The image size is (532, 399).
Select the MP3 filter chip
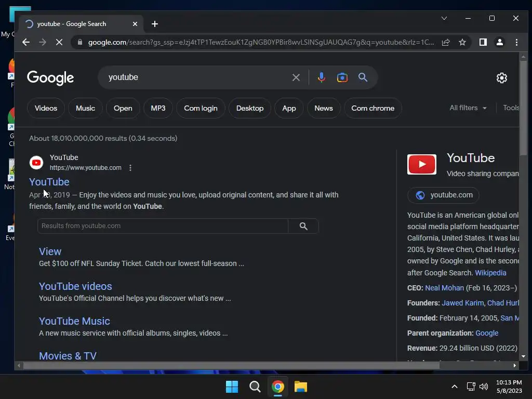click(158, 108)
